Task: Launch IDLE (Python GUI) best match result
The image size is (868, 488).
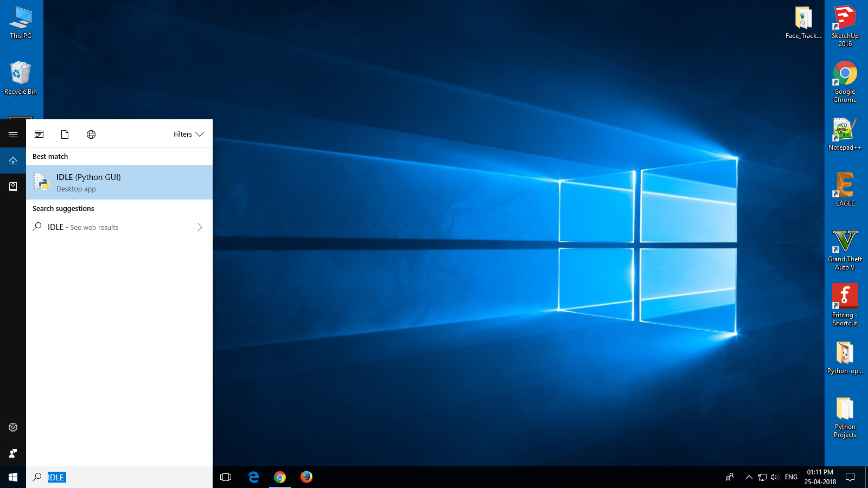Action: (119, 182)
